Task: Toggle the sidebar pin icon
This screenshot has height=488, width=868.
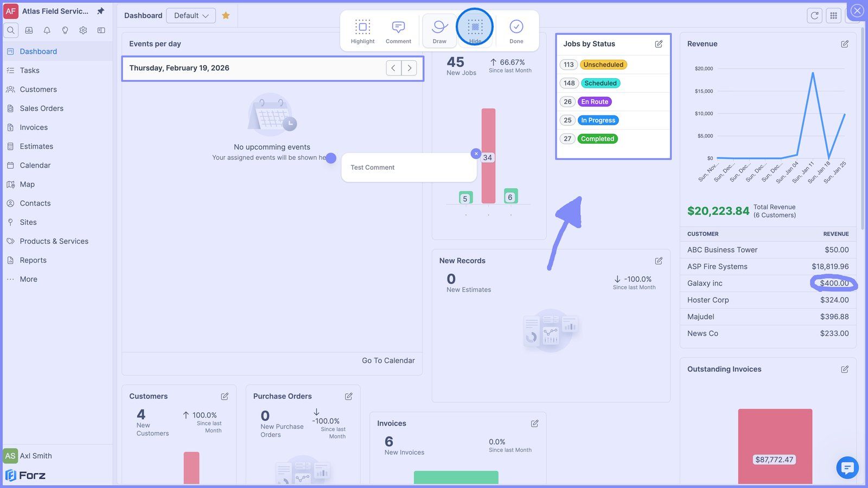Action: (100, 11)
